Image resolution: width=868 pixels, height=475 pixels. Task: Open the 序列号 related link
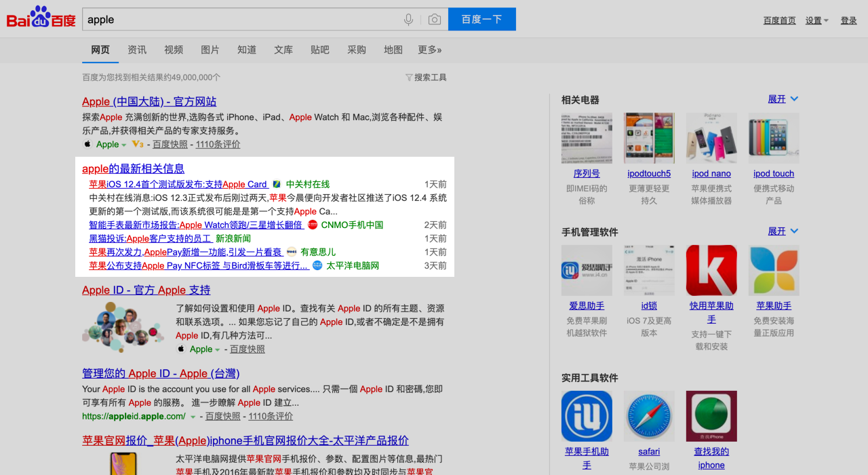click(x=587, y=174)
